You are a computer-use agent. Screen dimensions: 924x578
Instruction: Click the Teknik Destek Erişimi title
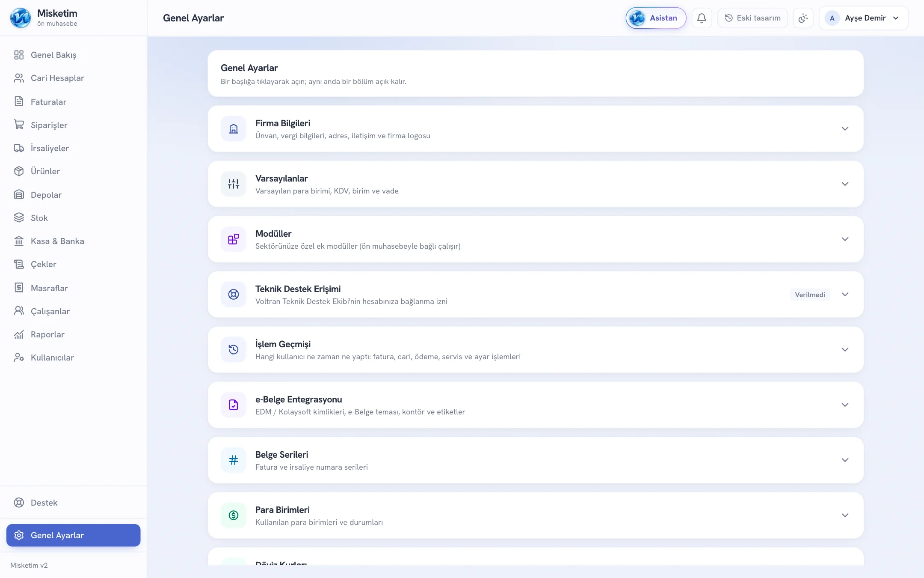tap(298, 289)
